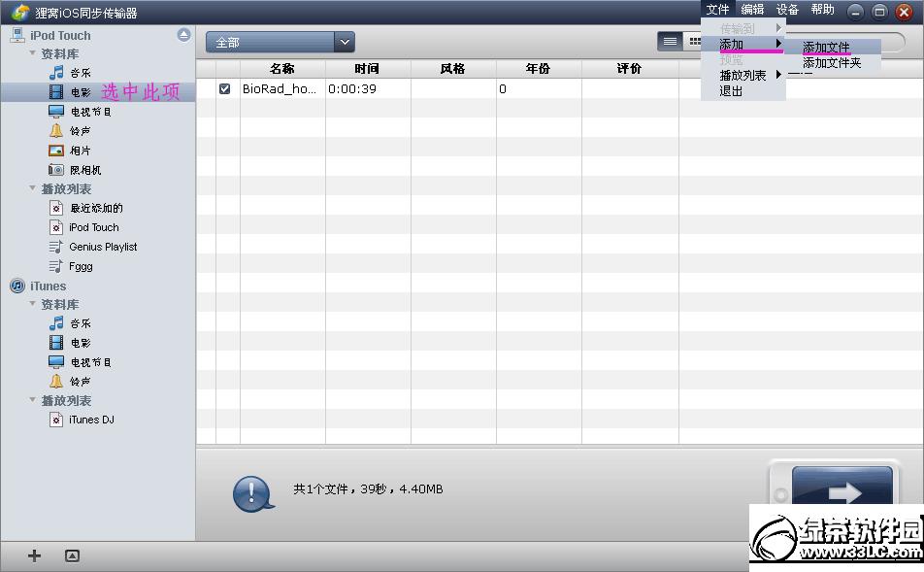Viewport: 924px width, 572px height.
Task: Select the BioRad_ho... file name
Action: (x=280, y=89)
